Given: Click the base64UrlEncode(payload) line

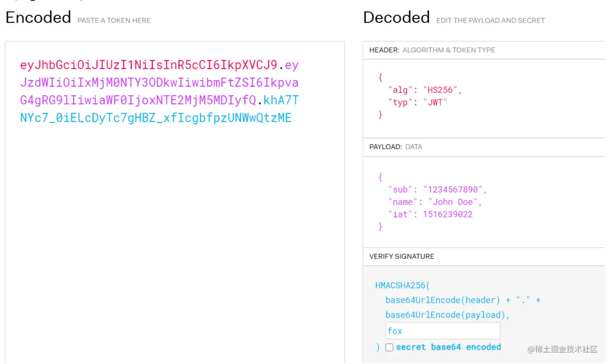Looking at the screenshot, I should [447, 315].
